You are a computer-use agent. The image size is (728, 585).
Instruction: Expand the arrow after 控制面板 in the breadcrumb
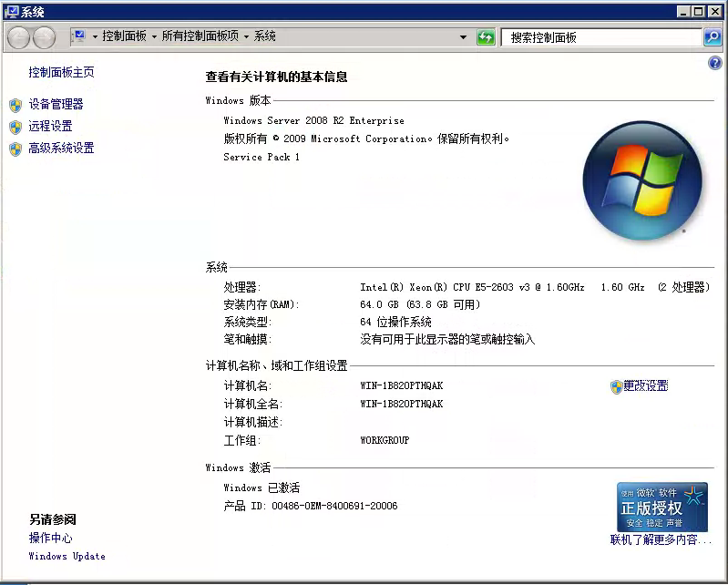point(155,36)
